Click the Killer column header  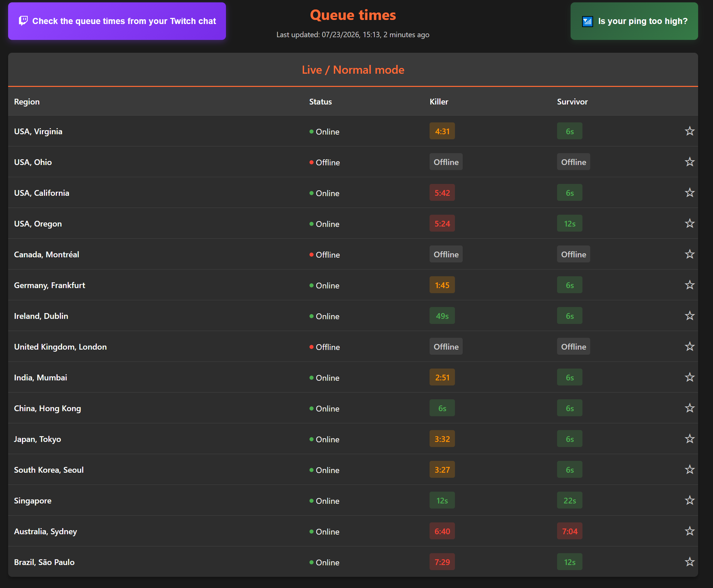click(439, 102)
